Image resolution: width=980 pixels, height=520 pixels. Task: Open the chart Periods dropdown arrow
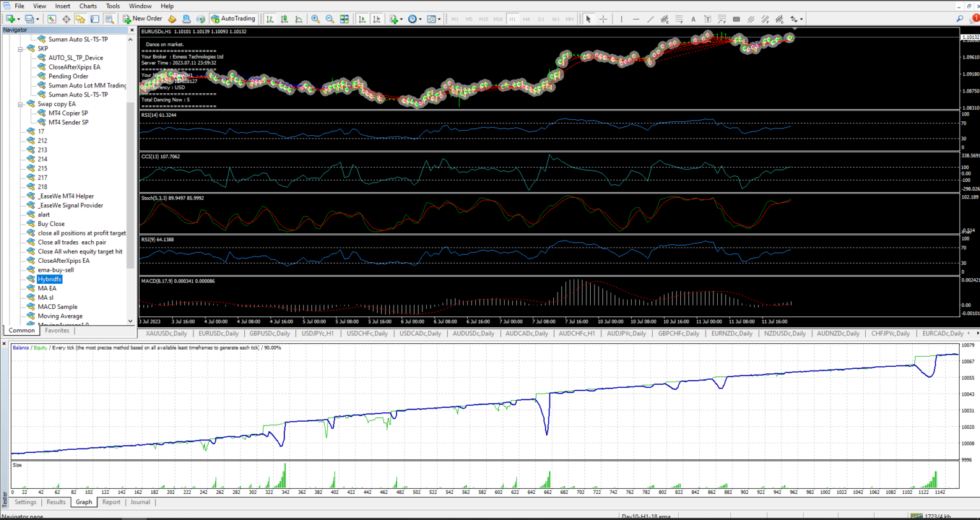(x=421, y=19)
